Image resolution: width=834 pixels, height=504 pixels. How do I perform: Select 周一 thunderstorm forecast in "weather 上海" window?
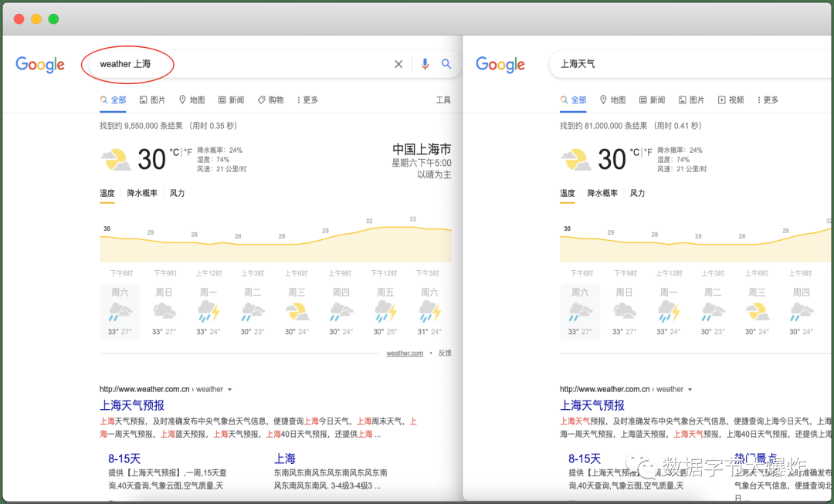tap(208, 312)
